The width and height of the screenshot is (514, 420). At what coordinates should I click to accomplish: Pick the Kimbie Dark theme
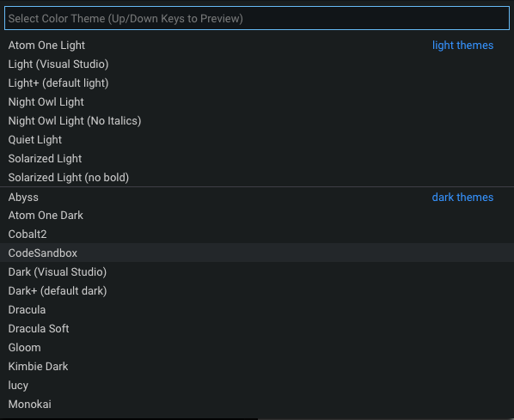pyautogui.click(x=257, y=366)
